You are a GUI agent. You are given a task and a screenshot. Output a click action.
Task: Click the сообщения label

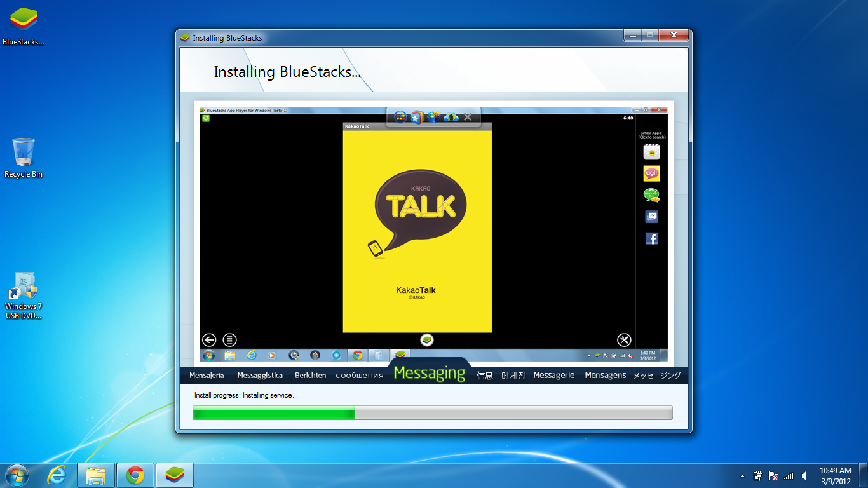click(360, 376)
